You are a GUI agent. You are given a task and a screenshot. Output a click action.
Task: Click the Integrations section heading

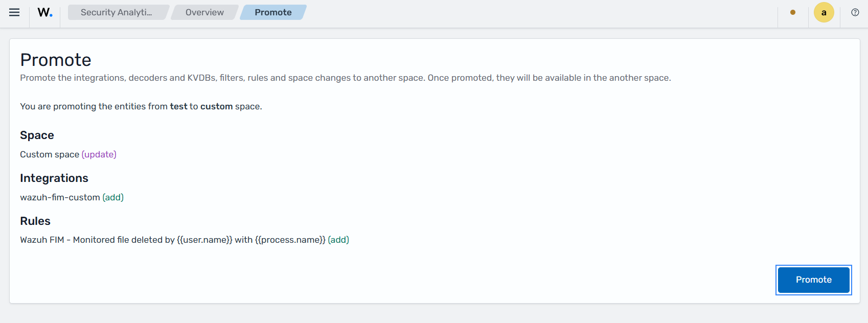[x=54, y=178]
